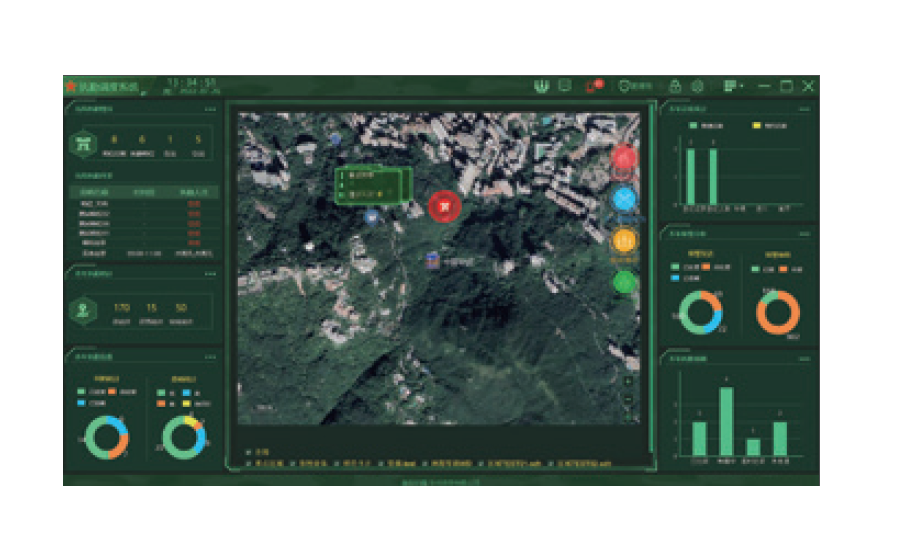This screenshot has height=552, width=897.
Task: Open the bottom-left donut panel's three-dot menu
Action: (210, 357)
